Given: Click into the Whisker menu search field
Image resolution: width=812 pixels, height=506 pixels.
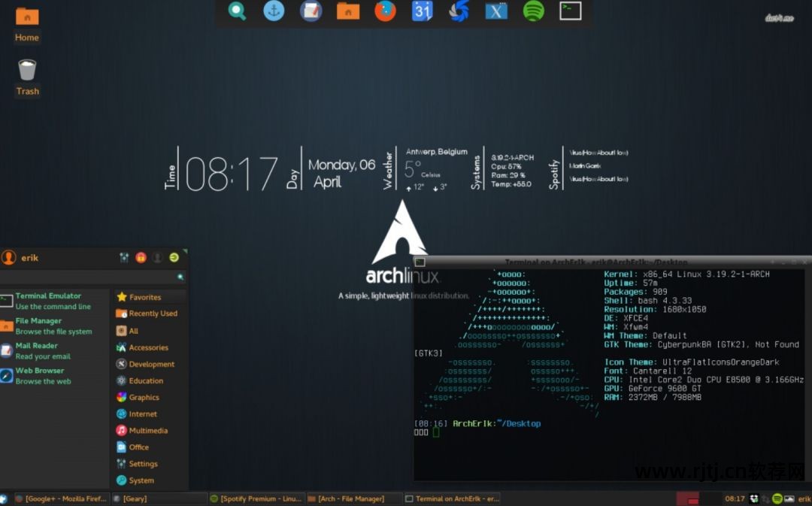Looking at the screenshot, I should click(93, 277).
